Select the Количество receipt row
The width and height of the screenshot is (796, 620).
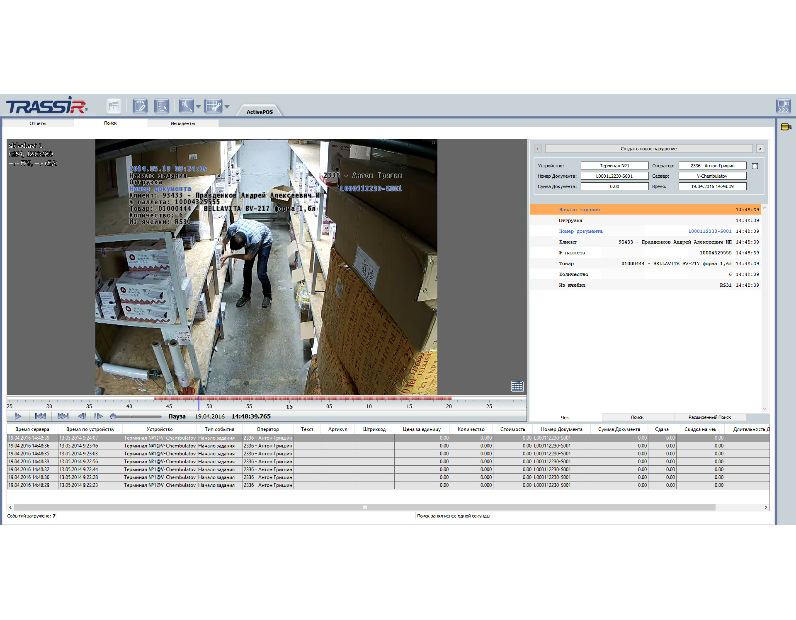tap(645, 274)
